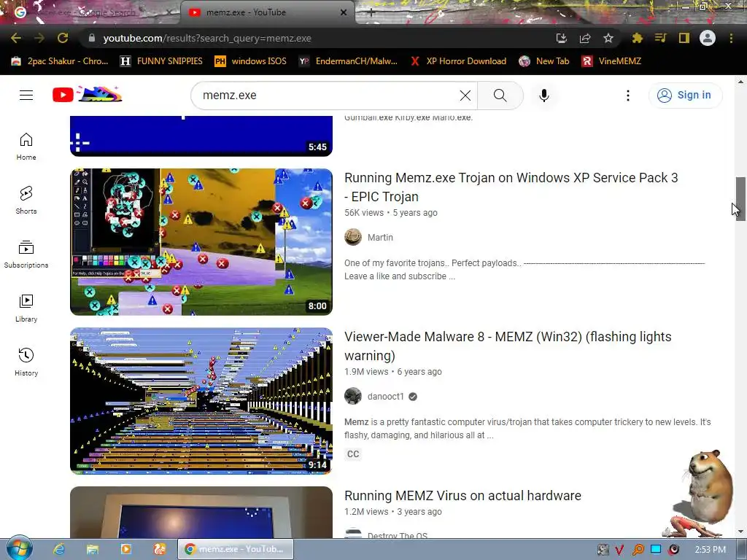Viewport: 747px width, 560px height.
Task: Click the YouTube logo
Action: pyautogui.click(x=88, y=94)
